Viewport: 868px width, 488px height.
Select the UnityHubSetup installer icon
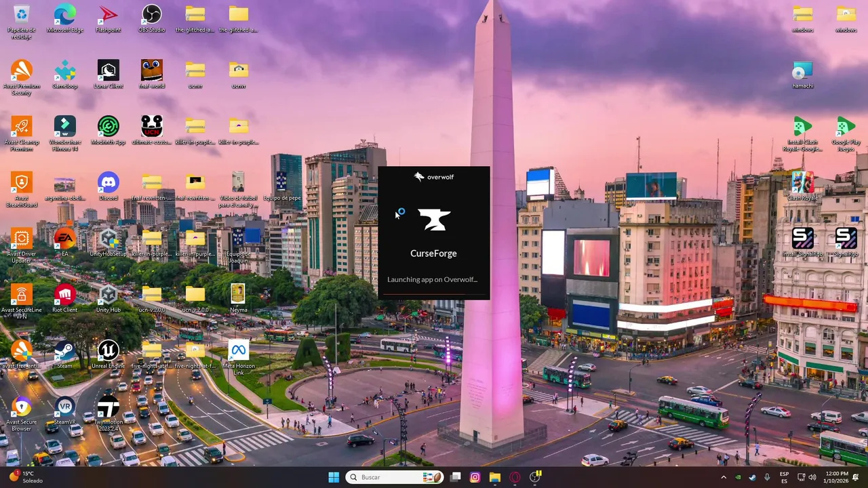tap(108, 243)
